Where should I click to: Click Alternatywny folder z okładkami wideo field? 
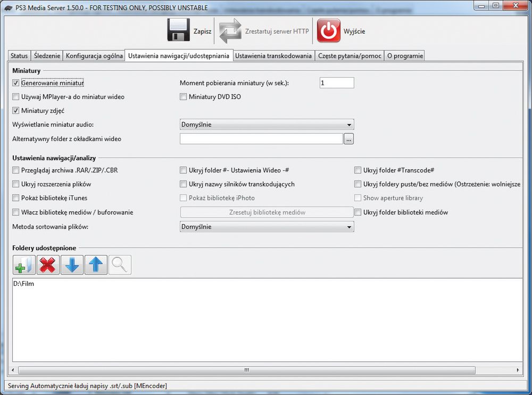[x=261, y=138]
